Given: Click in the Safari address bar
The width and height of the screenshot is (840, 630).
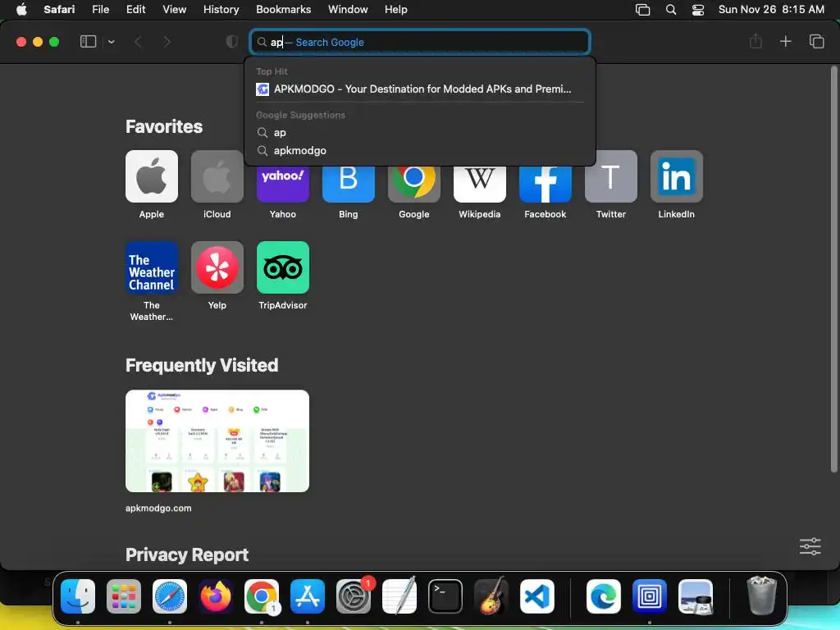Looking at the screenshot, I should 421,42.
